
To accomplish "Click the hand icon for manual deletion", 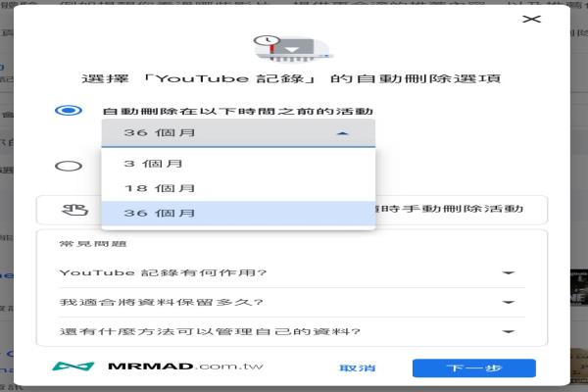I will 75,210.
